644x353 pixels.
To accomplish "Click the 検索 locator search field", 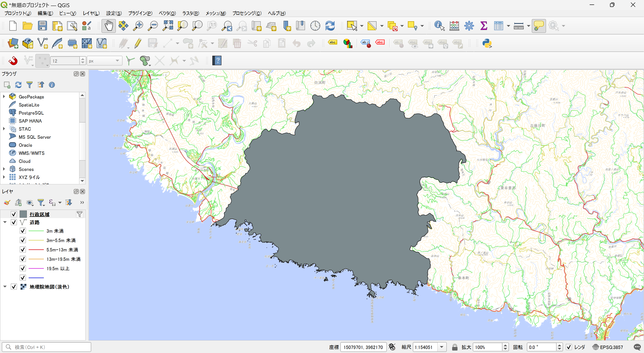I will [x=50, y=347].
